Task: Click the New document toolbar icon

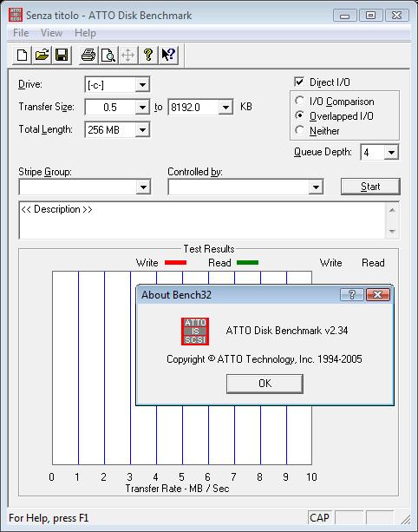Action: (x=22, y=55)
